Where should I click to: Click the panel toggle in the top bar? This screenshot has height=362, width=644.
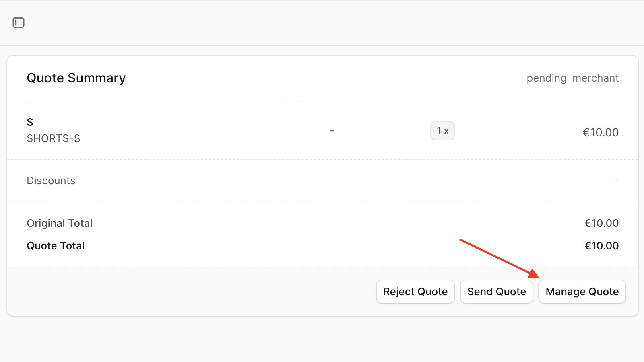[x=18, y=23]
